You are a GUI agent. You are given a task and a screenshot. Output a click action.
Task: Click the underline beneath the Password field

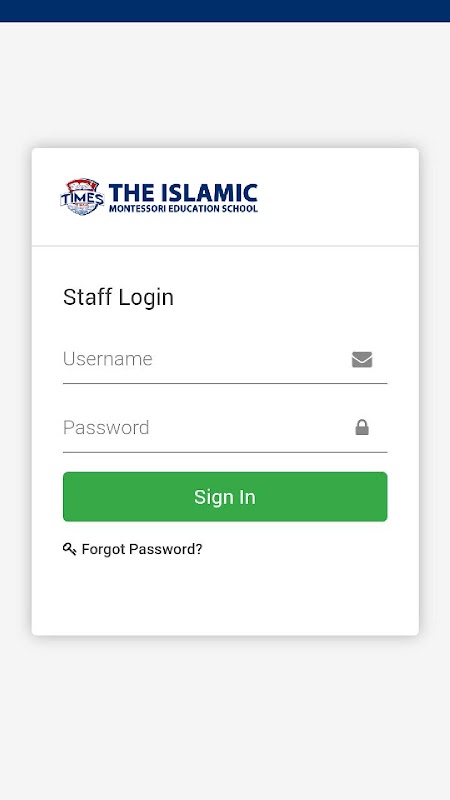tap(225, 452)
